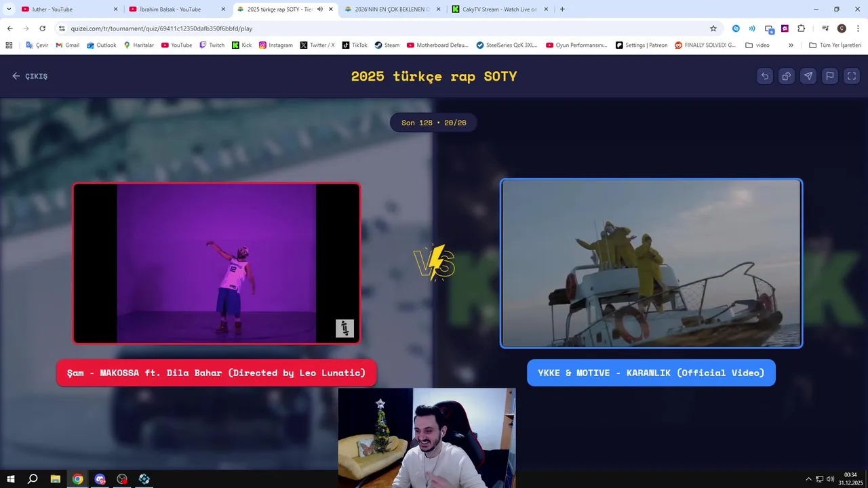Click the blue sound-wave extension icon
868x488 pixels.
(752, 28)
